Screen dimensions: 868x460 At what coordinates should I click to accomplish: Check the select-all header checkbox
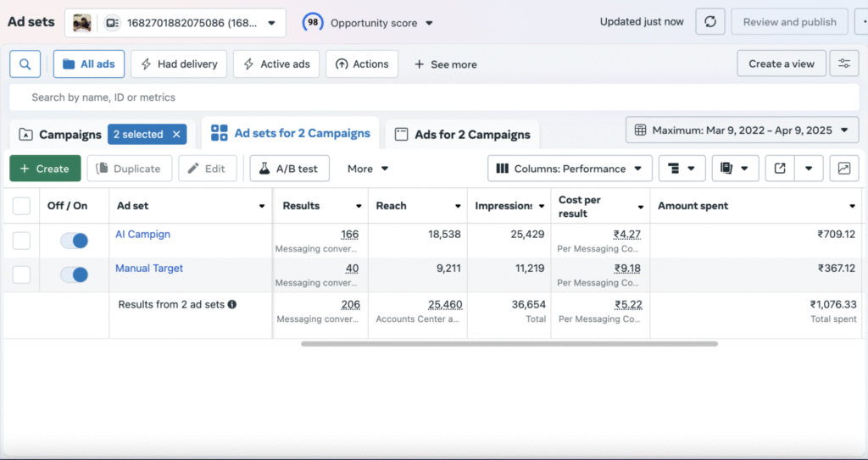point(21,206)
